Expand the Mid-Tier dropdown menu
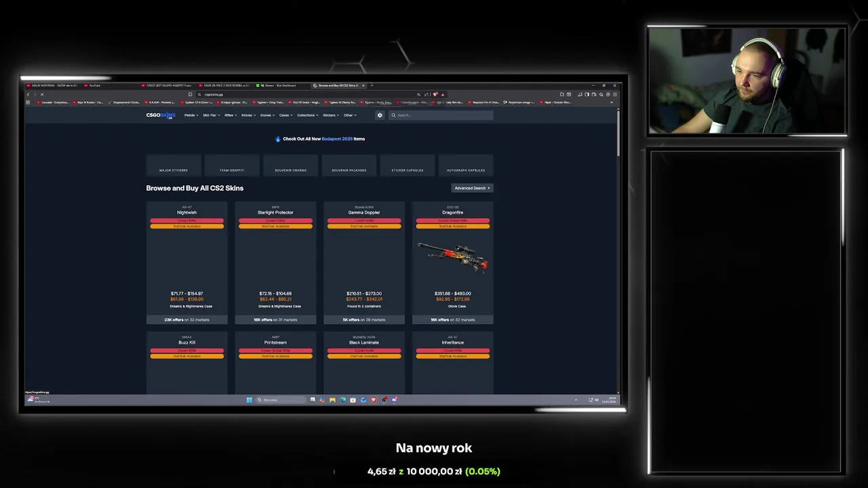The width and height of the screenshot is (868, 488). (211, 115)
